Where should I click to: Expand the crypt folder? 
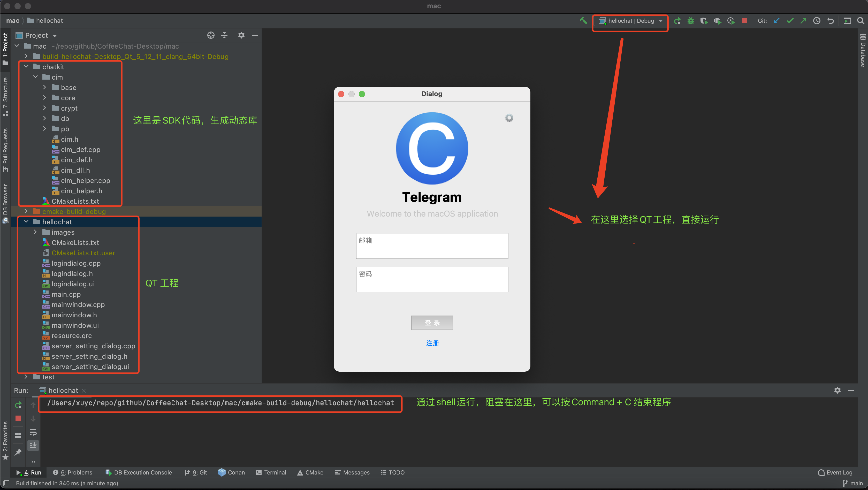coord(45,108)
